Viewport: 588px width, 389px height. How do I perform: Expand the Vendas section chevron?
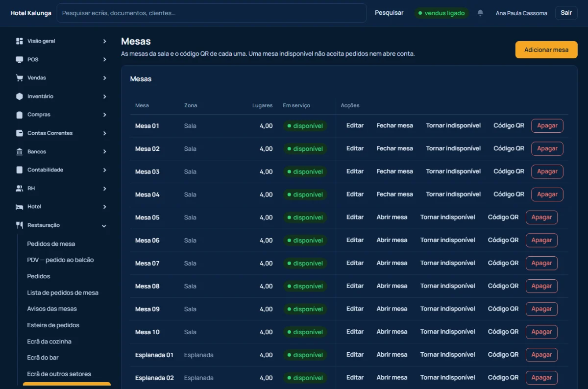[x=104, y=78]
